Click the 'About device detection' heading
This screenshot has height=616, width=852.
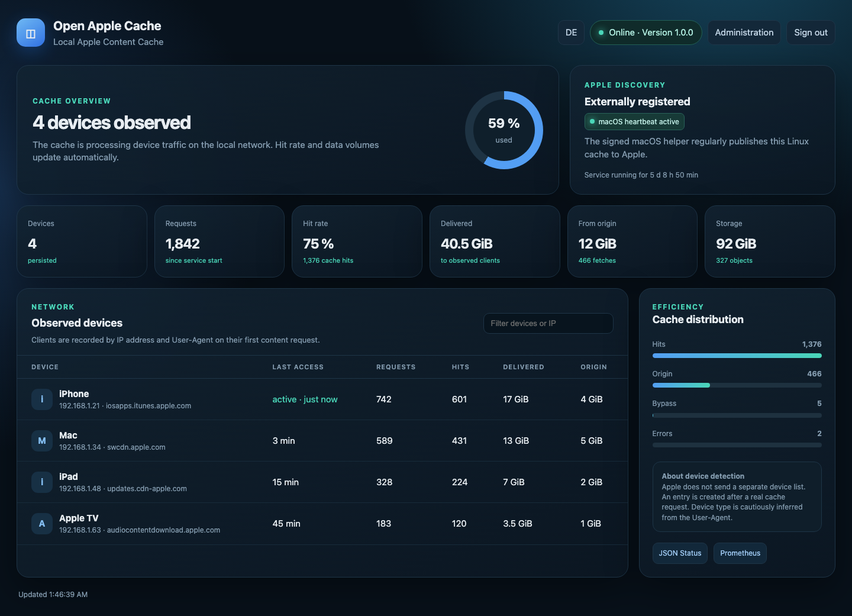point(703,476)
